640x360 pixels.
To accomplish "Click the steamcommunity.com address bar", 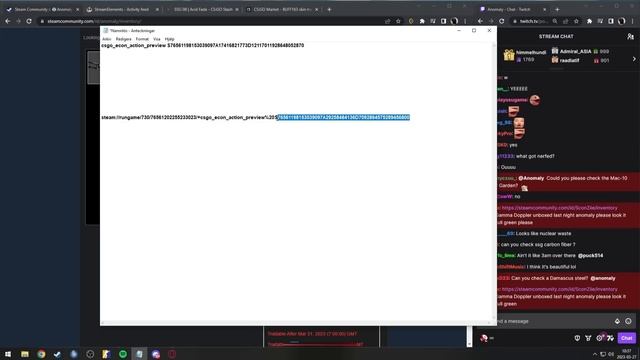I will point(212,21).
